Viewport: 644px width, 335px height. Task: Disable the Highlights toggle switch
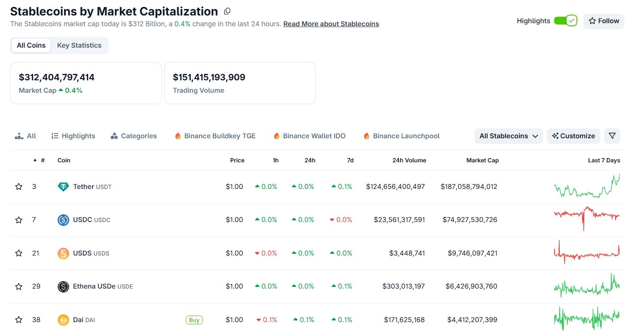coord(566,20)
